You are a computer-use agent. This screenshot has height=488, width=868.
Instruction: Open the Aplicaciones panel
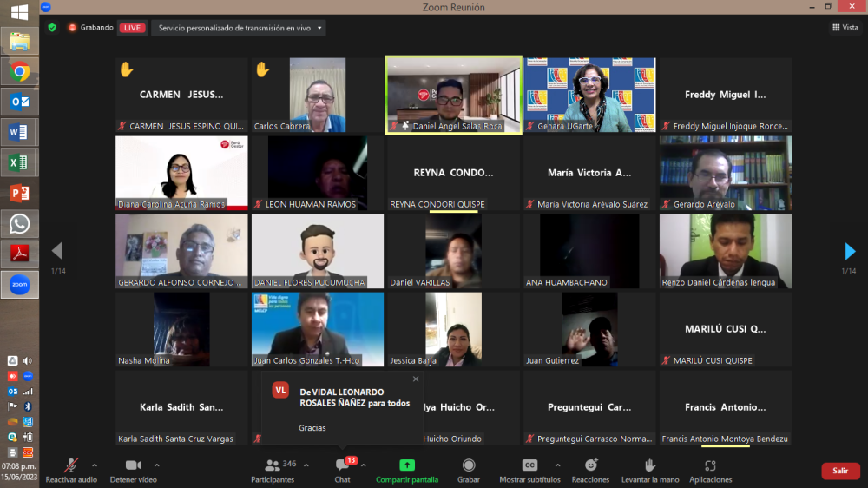710,470
